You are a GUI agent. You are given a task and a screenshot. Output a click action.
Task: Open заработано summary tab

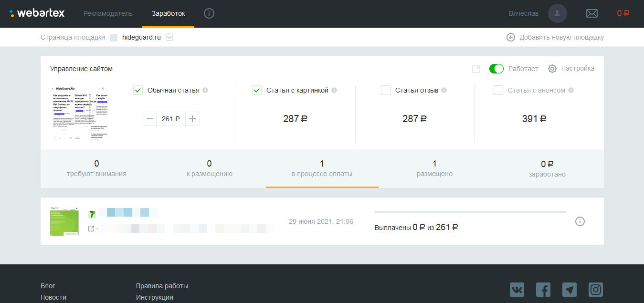click(547, 169)
